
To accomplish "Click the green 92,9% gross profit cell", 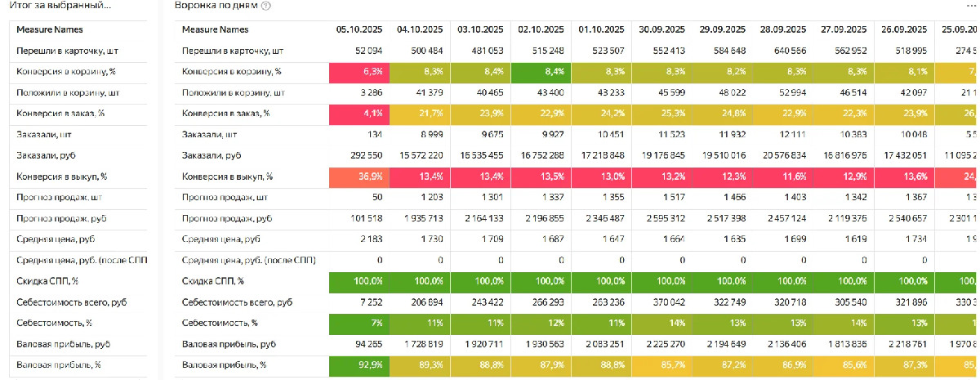I will click(x=359, y=365).
